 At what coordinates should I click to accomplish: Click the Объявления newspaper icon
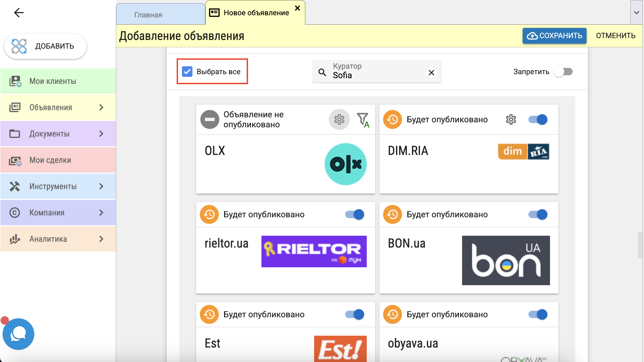[x=15, y=107]
